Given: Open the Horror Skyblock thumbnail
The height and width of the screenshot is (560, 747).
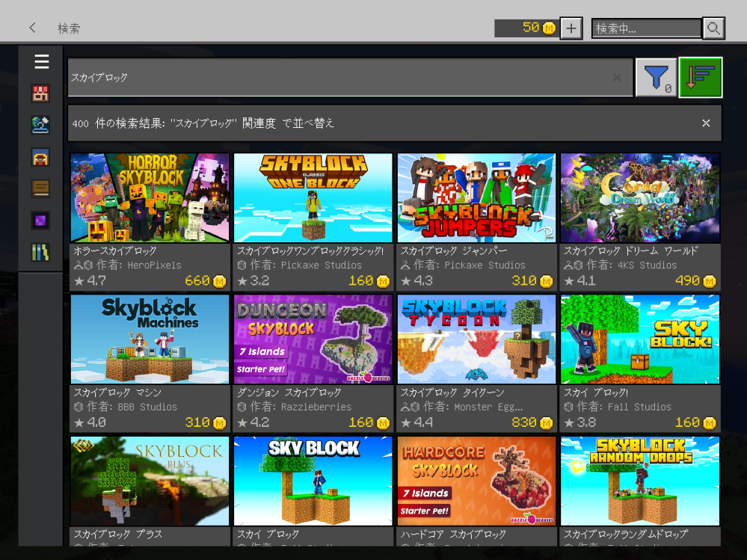Looking at the screenshot, I should pos(150,197).
